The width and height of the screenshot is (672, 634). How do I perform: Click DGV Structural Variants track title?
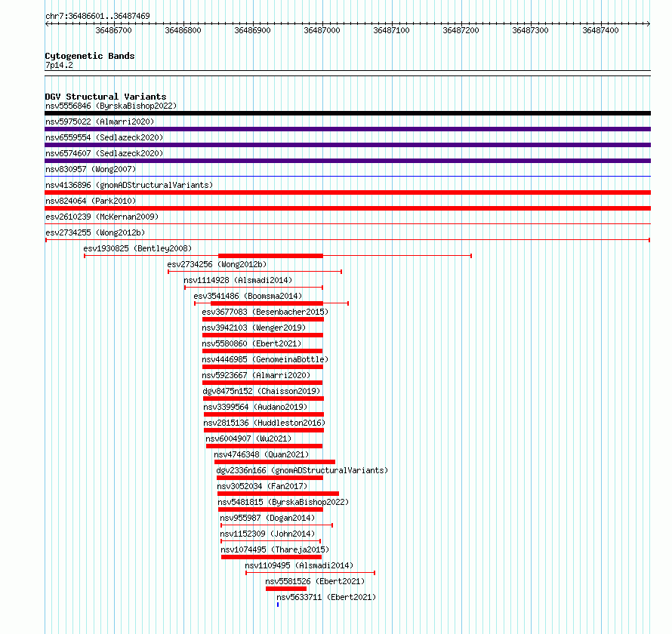pyautogui.click(x=106, y=97)
